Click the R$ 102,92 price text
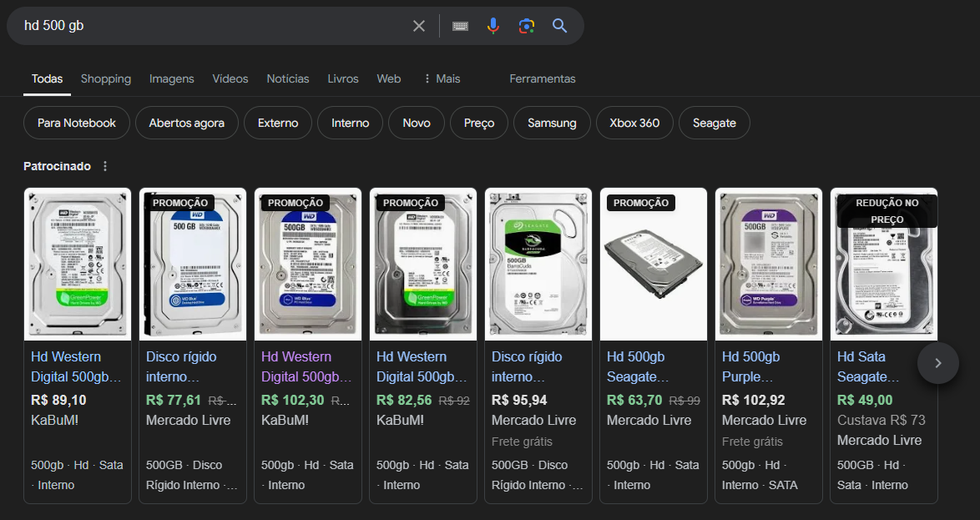 753,400
